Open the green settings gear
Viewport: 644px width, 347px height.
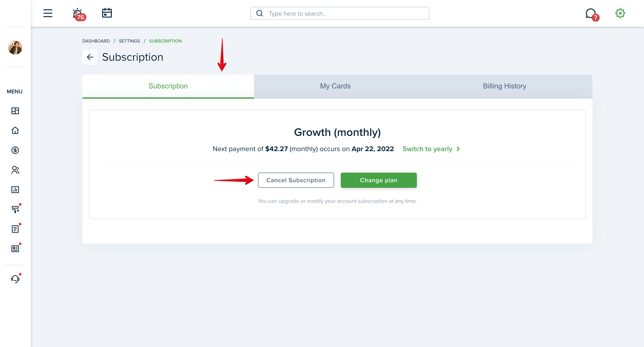pos(620,13)
